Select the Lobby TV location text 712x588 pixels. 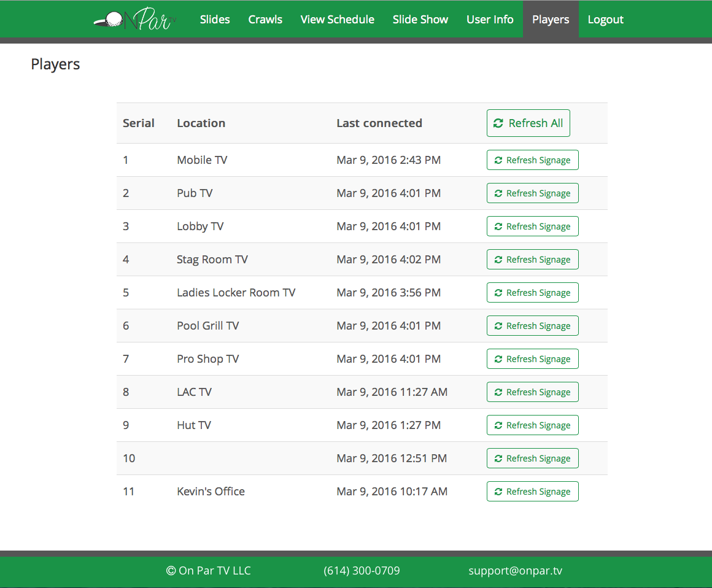pyautogui.click(x=200, y=226)
